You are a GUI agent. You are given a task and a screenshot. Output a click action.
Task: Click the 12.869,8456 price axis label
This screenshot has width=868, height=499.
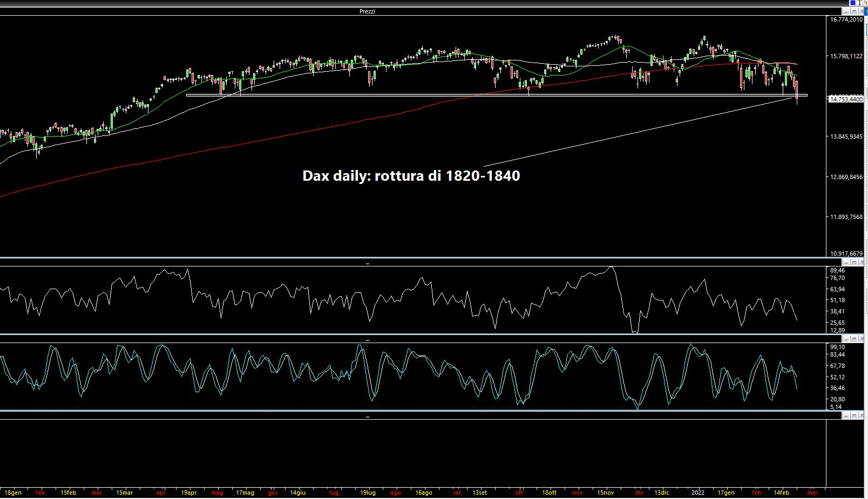pyautogui.click(x=846, y=177)
